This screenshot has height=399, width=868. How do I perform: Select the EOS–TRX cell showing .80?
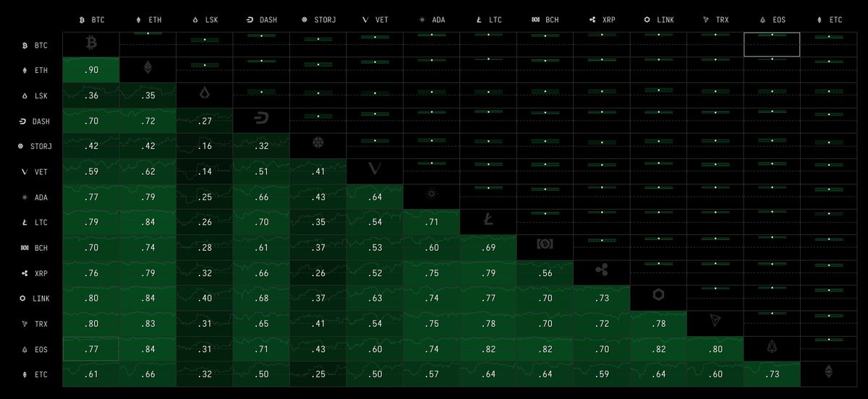tap(715, 349)
